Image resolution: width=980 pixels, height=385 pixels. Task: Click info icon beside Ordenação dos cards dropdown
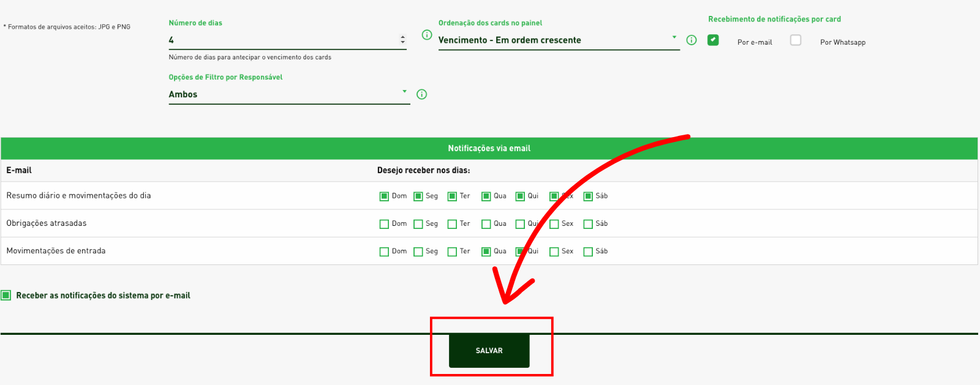tap(692, 40)
